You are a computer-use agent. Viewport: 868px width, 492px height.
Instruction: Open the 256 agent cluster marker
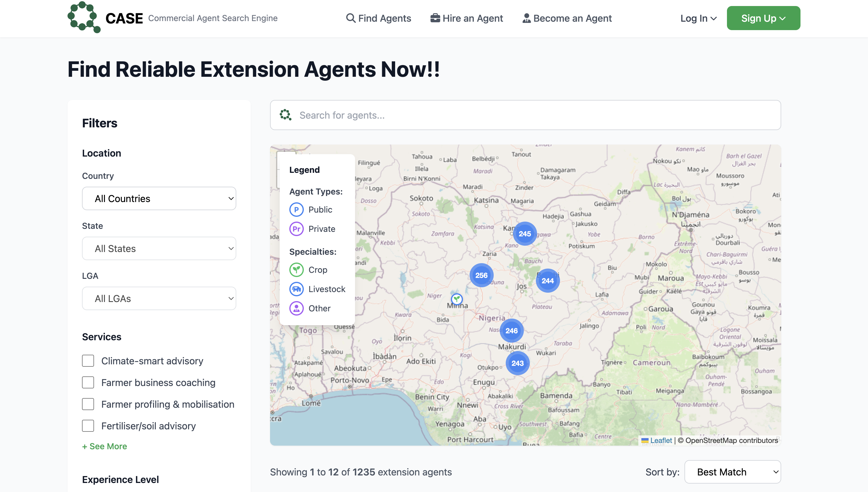[481, 276]
